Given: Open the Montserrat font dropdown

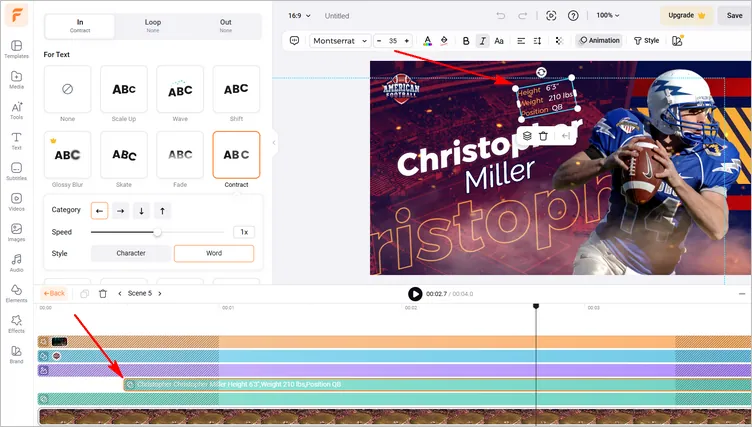Looking at the screenshot, I should [340, 41].
